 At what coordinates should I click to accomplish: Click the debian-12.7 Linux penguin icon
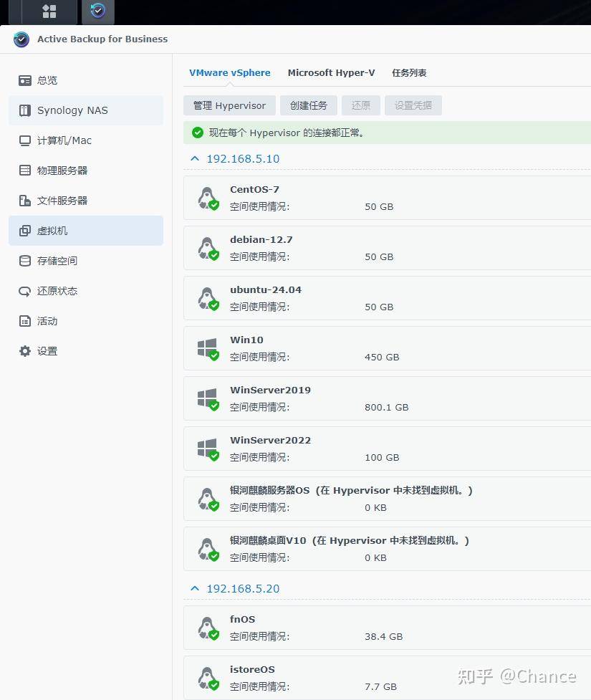(208, 249)
